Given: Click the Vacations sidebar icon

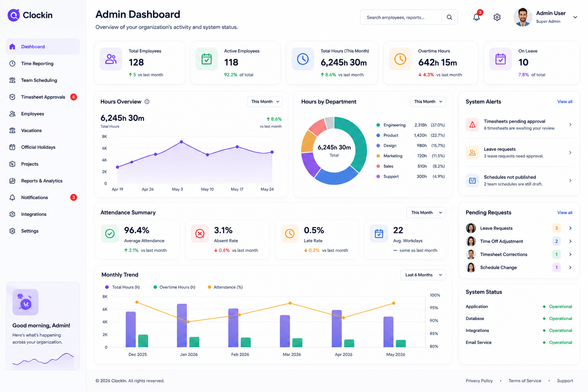Looking at the screenshot, I should 12,131.
